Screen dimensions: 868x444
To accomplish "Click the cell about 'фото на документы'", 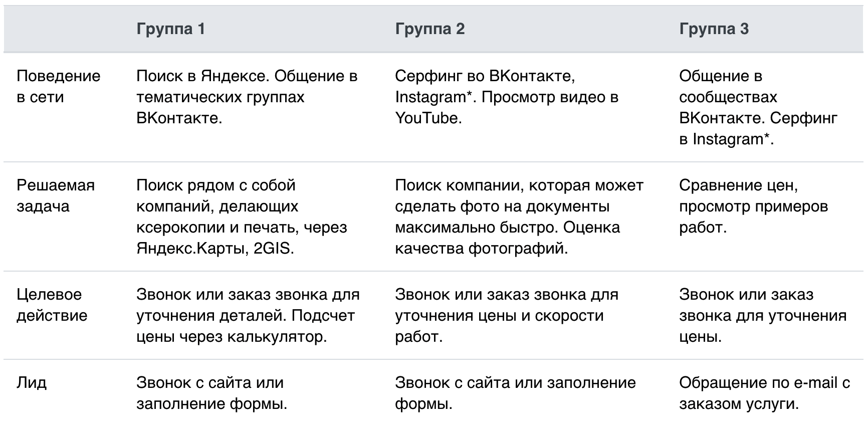I will [519, 216].
